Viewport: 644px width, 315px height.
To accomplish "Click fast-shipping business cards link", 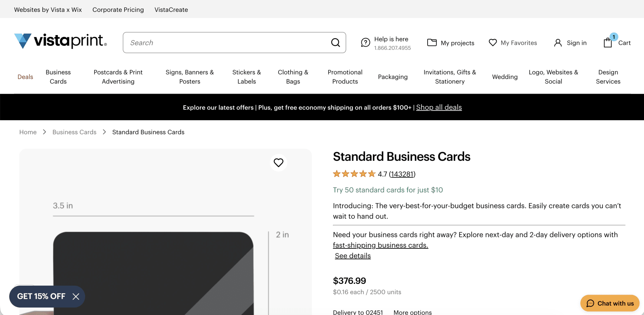I will click(x=380, y=245).
